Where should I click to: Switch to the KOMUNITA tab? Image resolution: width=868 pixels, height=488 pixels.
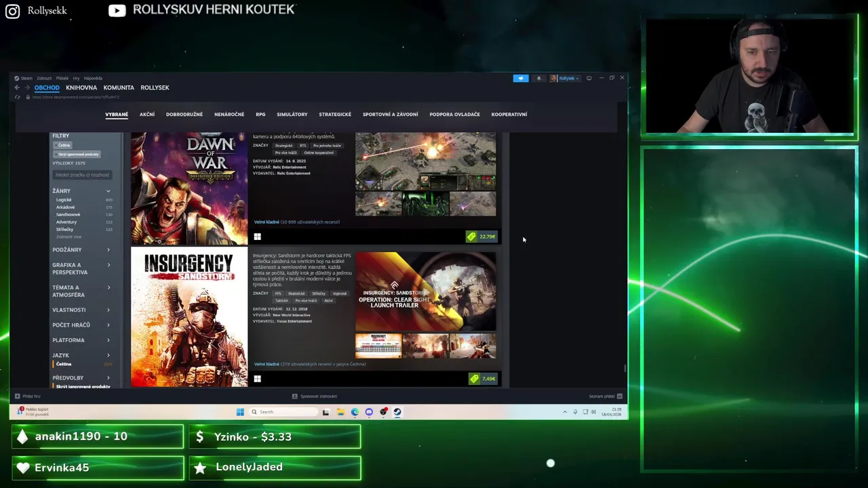pyautogui.click(x=119, y=87)
